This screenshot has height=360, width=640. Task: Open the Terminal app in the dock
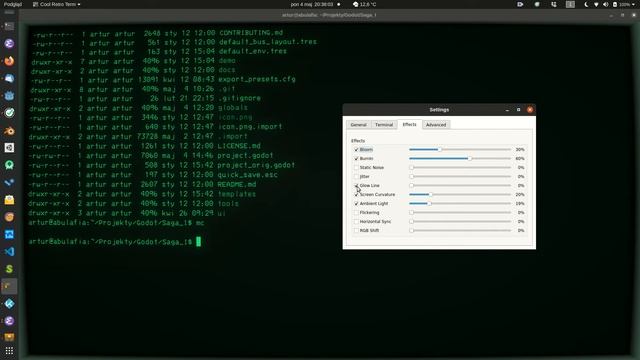9,27
